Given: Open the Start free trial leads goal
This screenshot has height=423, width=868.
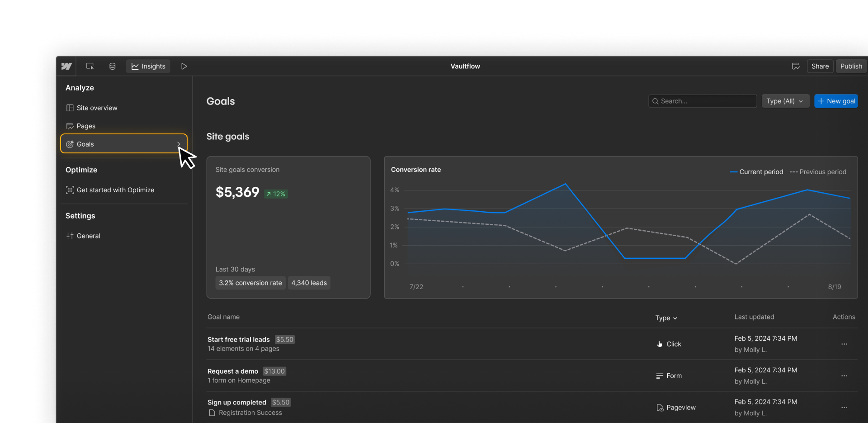Looking at the screenshot, I should coord(239,339).
